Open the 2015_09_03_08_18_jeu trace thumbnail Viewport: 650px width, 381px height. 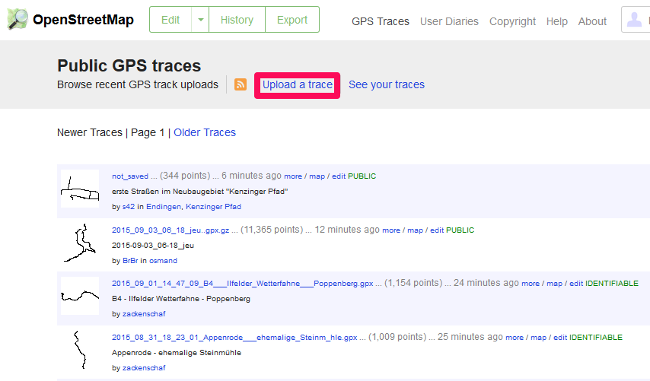[x=80, y=243]
